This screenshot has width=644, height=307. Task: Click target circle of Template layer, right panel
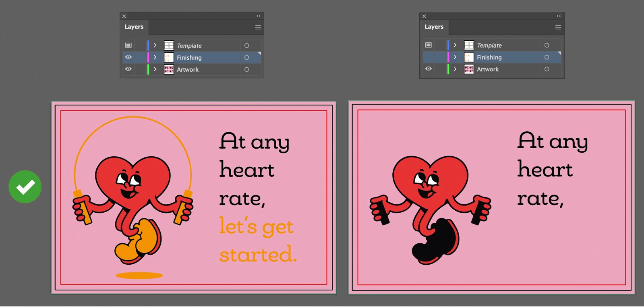547,46
